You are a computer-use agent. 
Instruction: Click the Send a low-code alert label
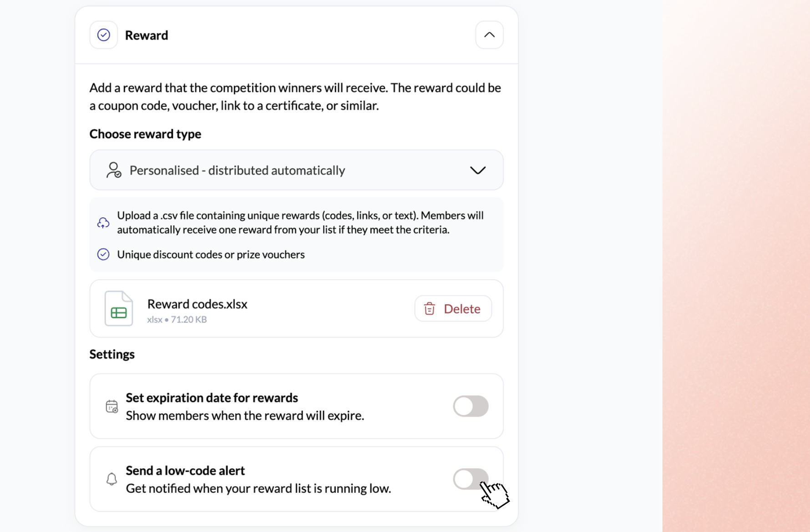[x=185, y=470]
